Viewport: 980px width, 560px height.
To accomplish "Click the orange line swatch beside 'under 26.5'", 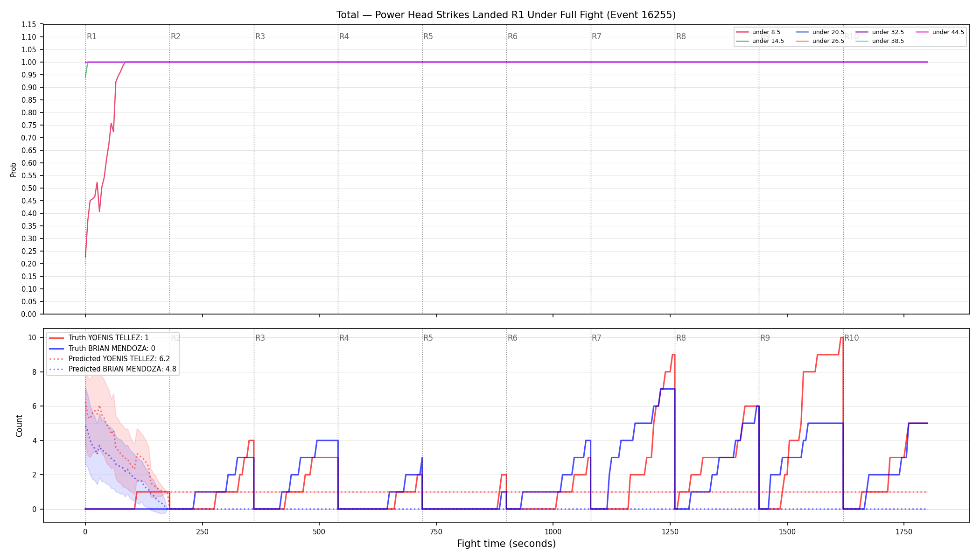I will [x=803, y=41].
